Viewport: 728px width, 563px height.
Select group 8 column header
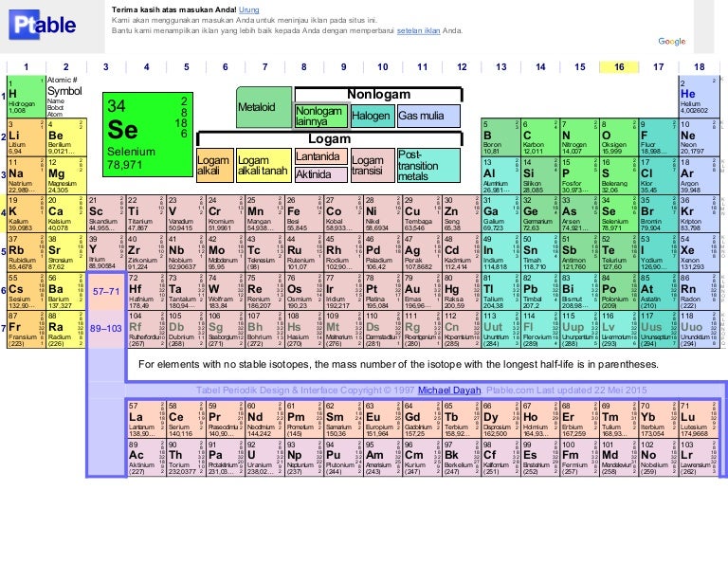[304, 67]
